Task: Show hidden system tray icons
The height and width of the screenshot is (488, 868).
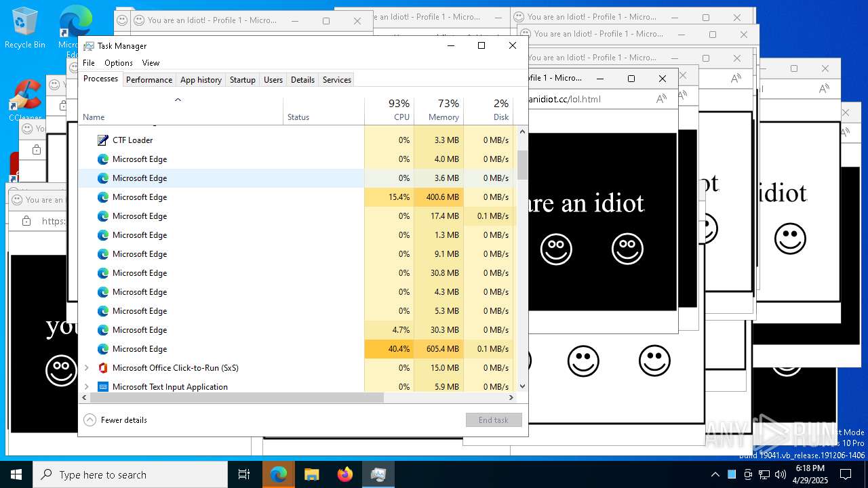Action: tap(715, 474)
